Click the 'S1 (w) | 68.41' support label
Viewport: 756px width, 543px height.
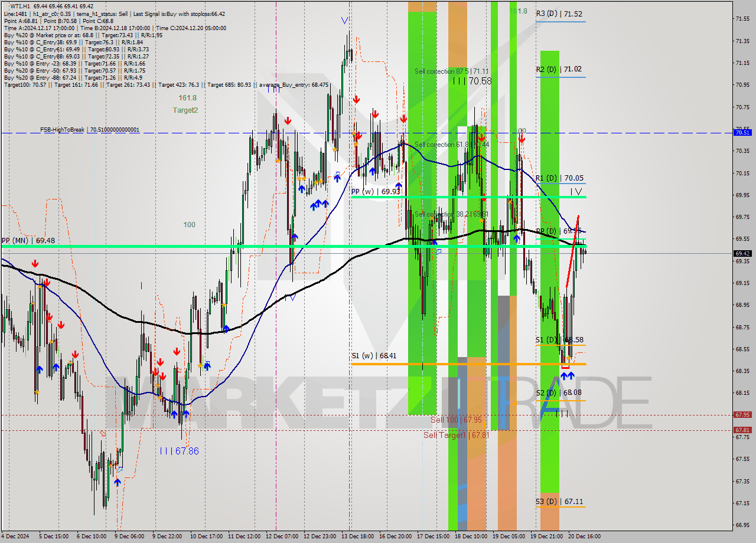374,356
